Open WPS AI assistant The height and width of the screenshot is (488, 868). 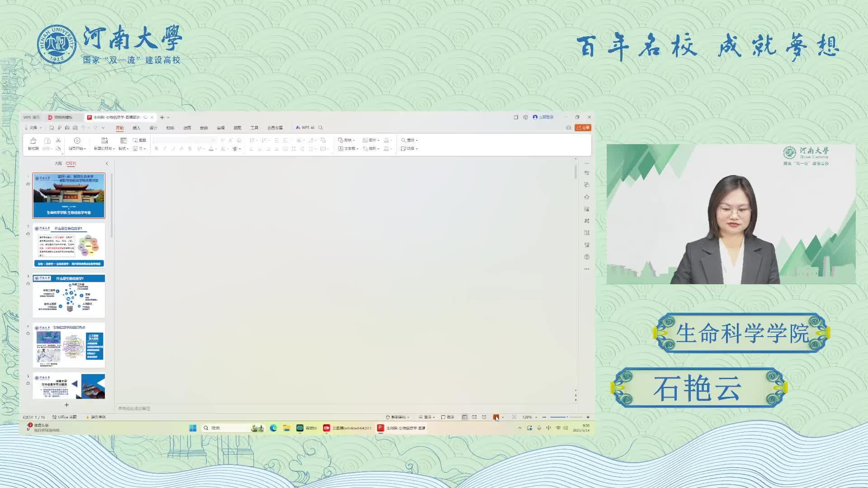coord(305,128)
